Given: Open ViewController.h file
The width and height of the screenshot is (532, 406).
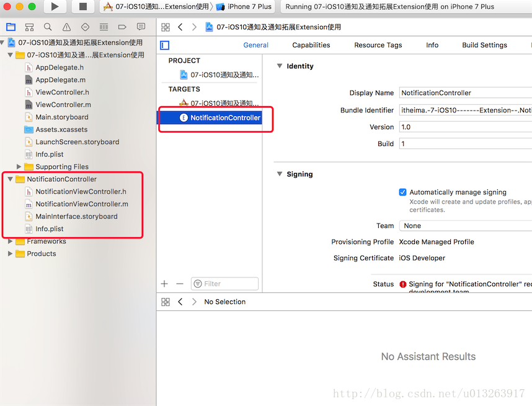Looking at the screenshot, I should (x=63, y=92).
